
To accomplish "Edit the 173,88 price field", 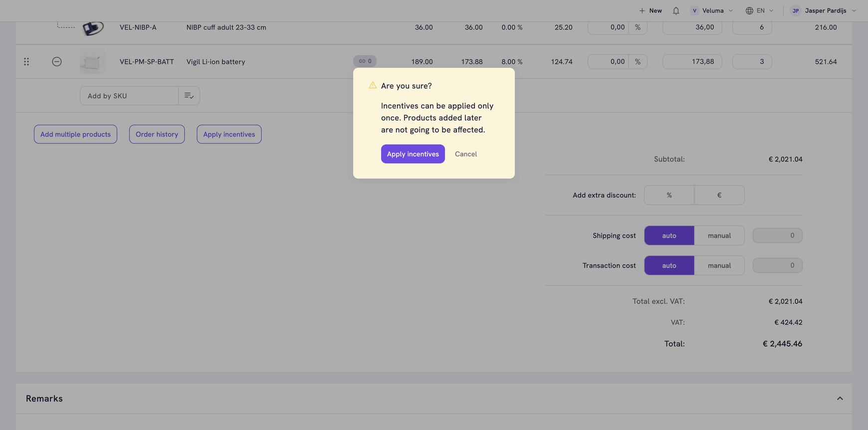I will tap(692, 62).
